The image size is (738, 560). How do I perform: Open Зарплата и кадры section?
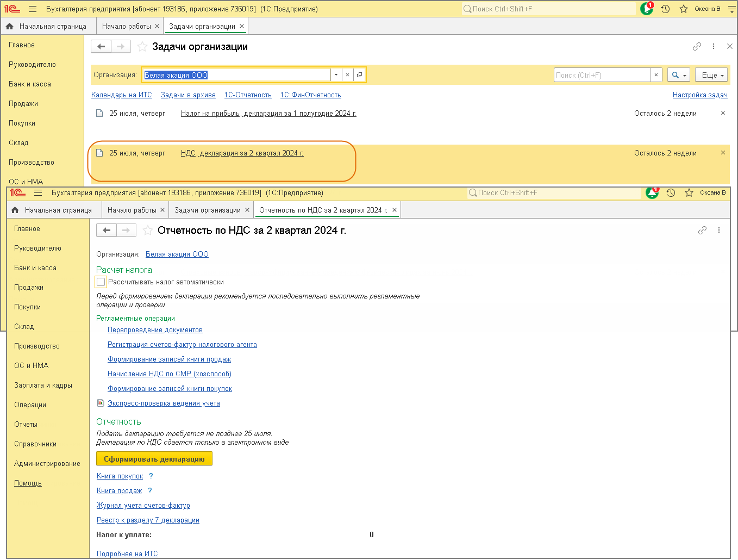point(43,385)
